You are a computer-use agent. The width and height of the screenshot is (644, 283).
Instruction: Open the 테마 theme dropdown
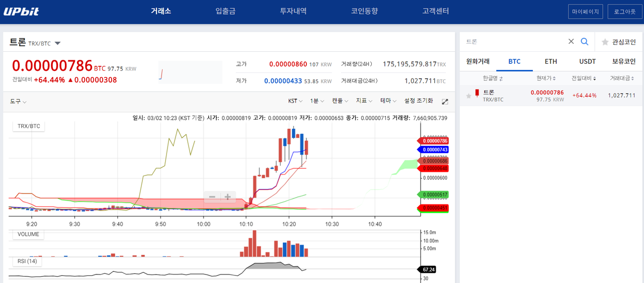pyautogui.click(x=388, y=101)
